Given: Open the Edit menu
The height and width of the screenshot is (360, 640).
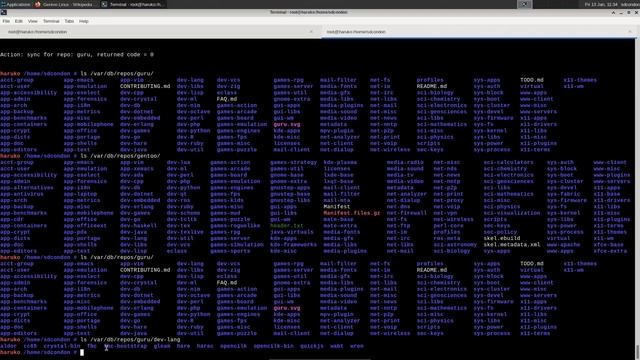Looking at the screenshot, I should pyautogui.click(x=19, y=21).
